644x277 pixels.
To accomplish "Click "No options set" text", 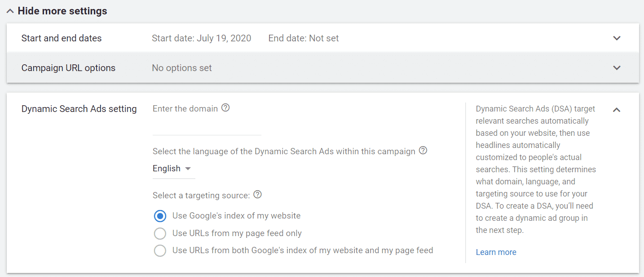I will point(181,67).
